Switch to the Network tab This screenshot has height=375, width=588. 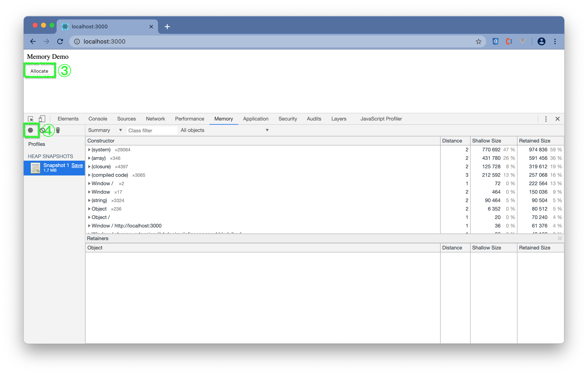click(x=155, y=119)
